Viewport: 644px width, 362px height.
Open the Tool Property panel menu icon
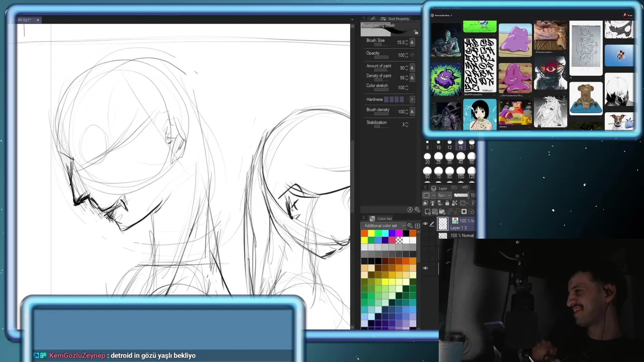pyautogui.click(x=364, y=18)
